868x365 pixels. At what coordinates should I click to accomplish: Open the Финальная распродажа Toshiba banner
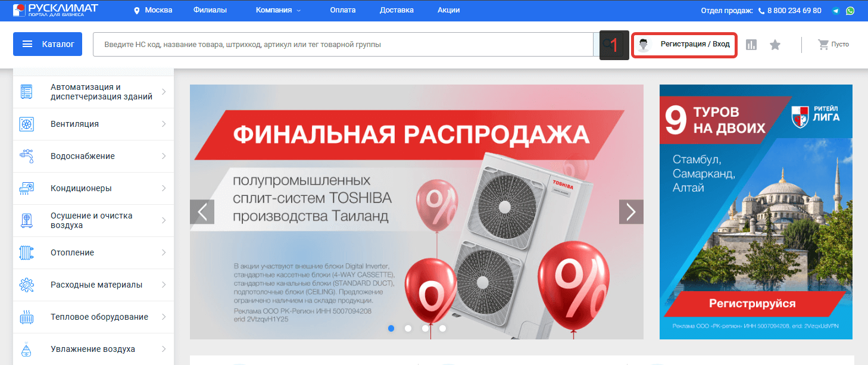click(x=417, y=211)
